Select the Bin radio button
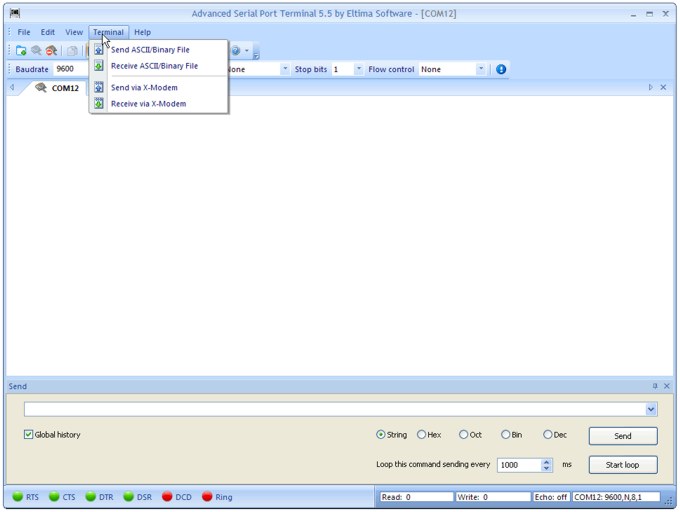 (x=505, y=434)
